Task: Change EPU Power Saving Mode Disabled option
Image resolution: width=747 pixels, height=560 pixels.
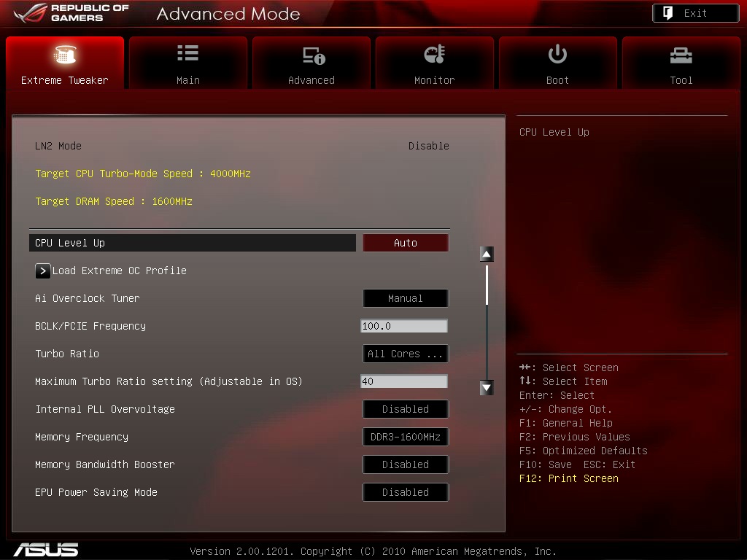Action: [x=406, y=492]
